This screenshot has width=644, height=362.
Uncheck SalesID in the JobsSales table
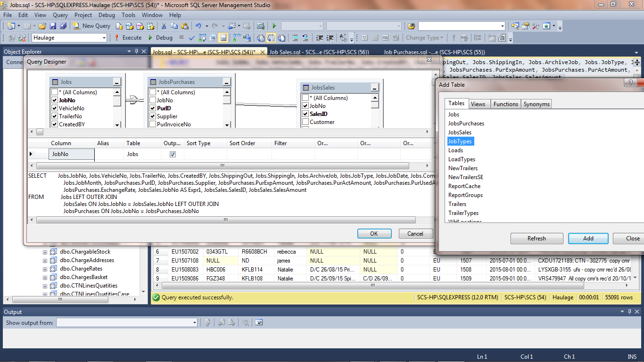305,114
